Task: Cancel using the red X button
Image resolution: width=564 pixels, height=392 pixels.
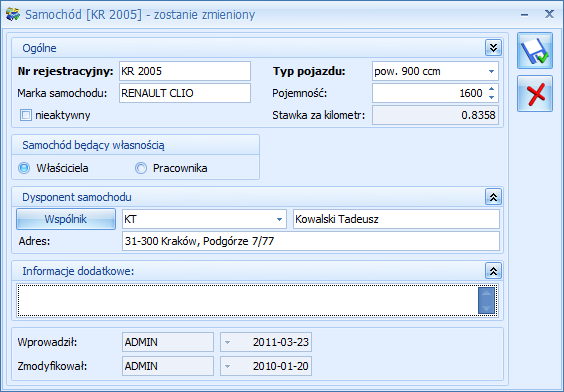Action: (x=535, y=94)
